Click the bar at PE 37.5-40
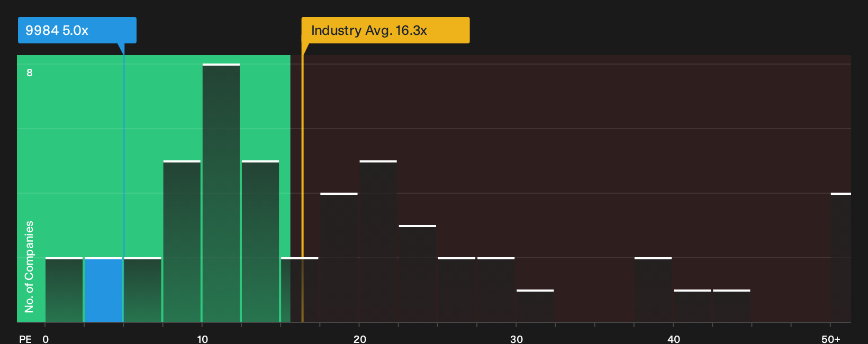 pos(653,290)
